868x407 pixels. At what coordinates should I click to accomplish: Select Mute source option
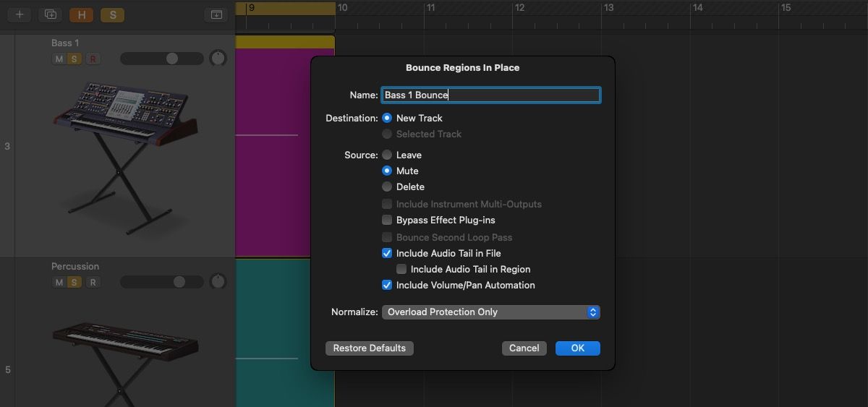pyautogui.click(x=387, y=171)
